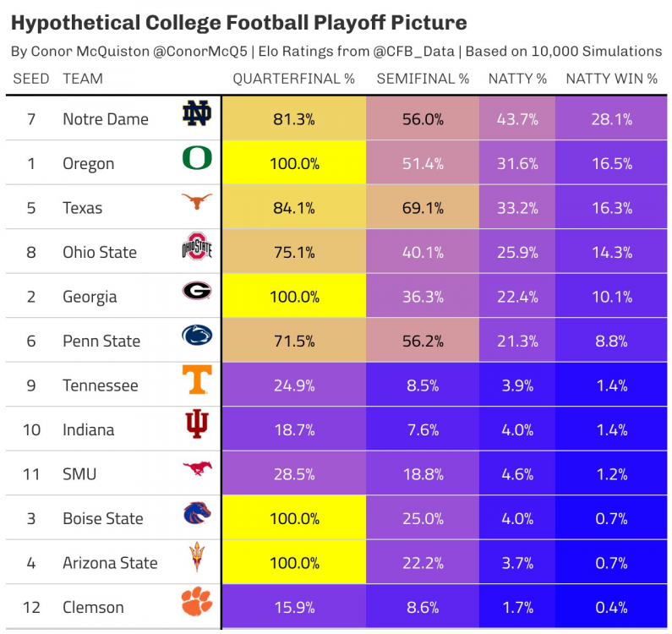Click the QUARTERFINAL % column header
The width and height of the screenshot is (672, 634).
[x=293, y=79]
